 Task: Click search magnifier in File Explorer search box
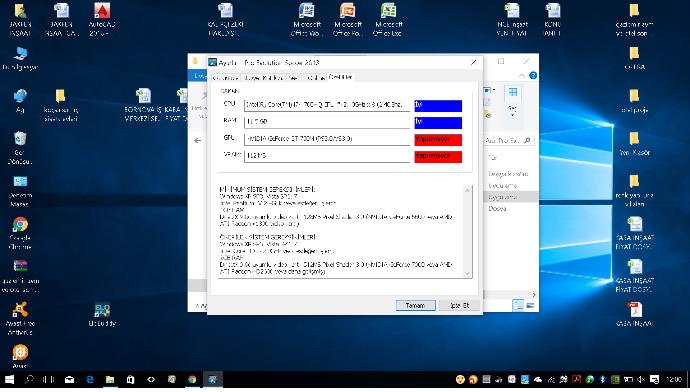[x=528, y=140]
